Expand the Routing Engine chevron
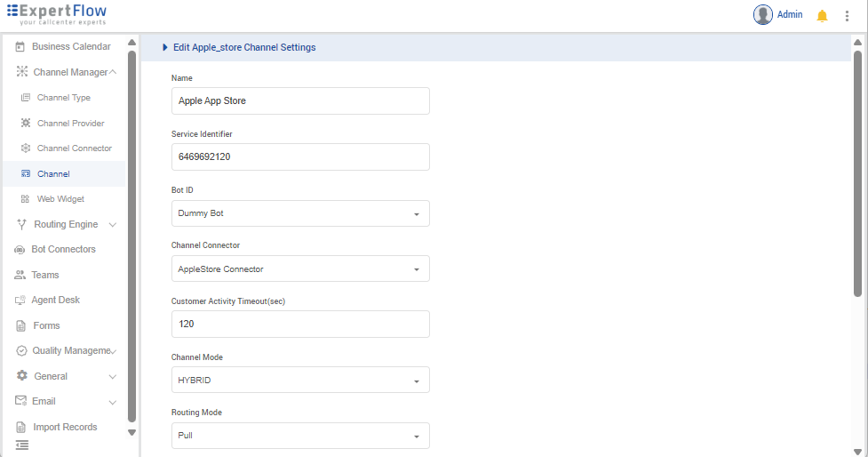The width and height of the screenshot is (868, 457). [x=113, y=225]
